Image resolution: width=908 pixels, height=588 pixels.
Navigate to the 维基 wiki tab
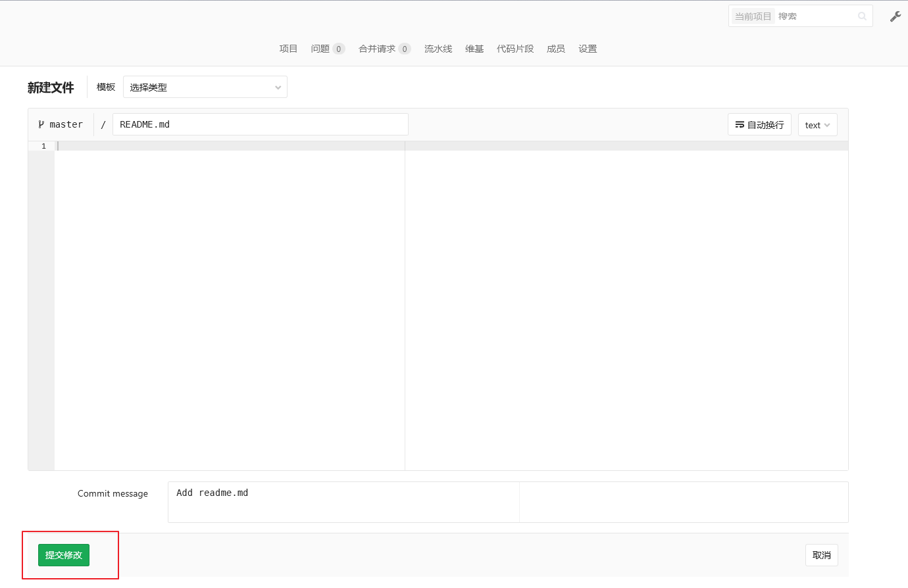[x=474, y=49]
